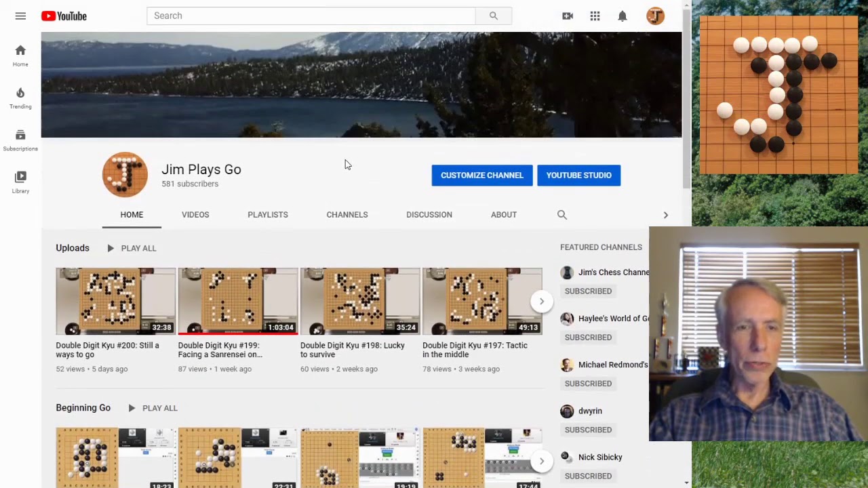Image resolution: width=868 pixels, height=488 pixels.
Task: Open the 49:13 video thumbnail
Action: pyautogui.click(x=482, y=302)
